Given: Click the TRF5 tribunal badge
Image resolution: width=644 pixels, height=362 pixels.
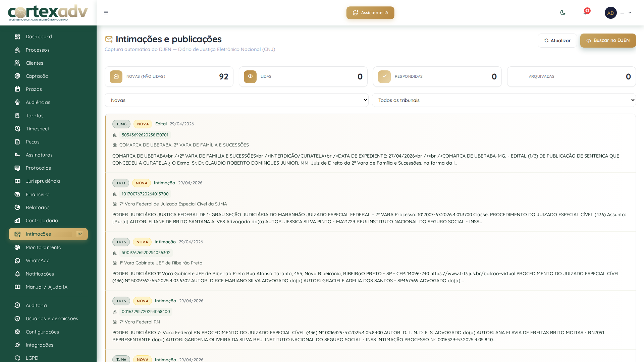Looking at the screenshot, I should point(121,301).
